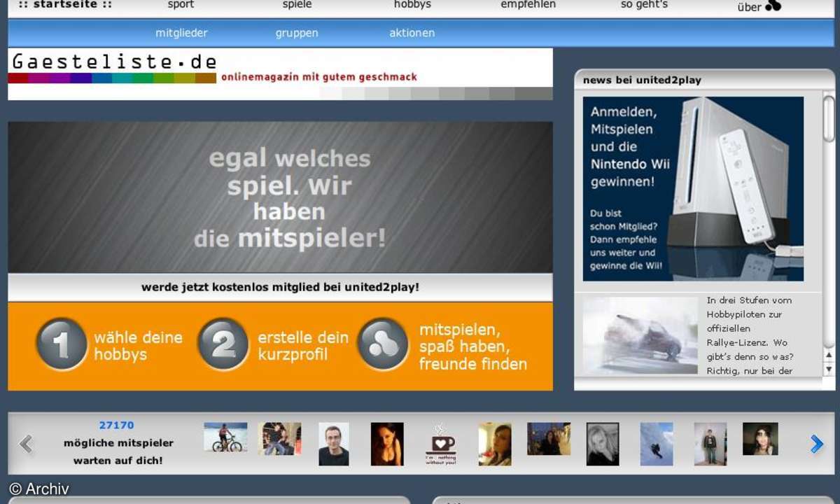Click step 2 circle icon
The image size is (840, 504).
click(223, 344)
